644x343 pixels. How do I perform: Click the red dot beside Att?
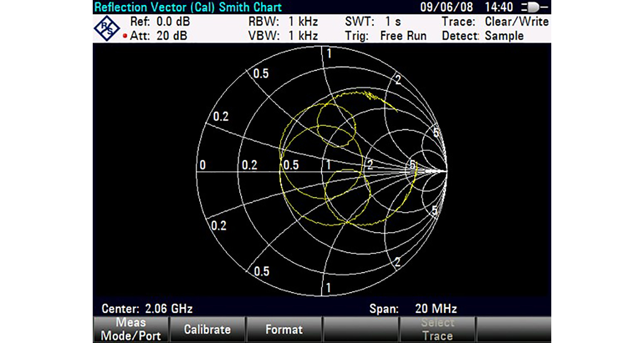pos(125,36)
